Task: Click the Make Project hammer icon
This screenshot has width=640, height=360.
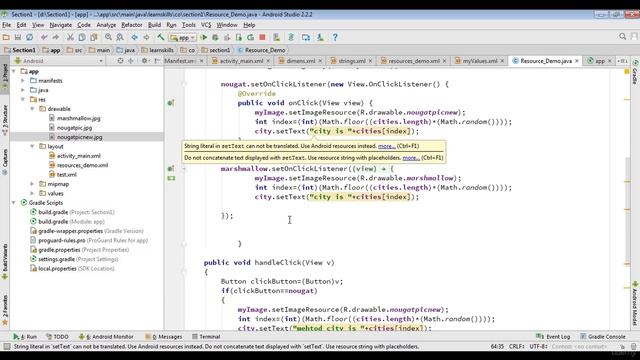Action: [x=161, y=37]
